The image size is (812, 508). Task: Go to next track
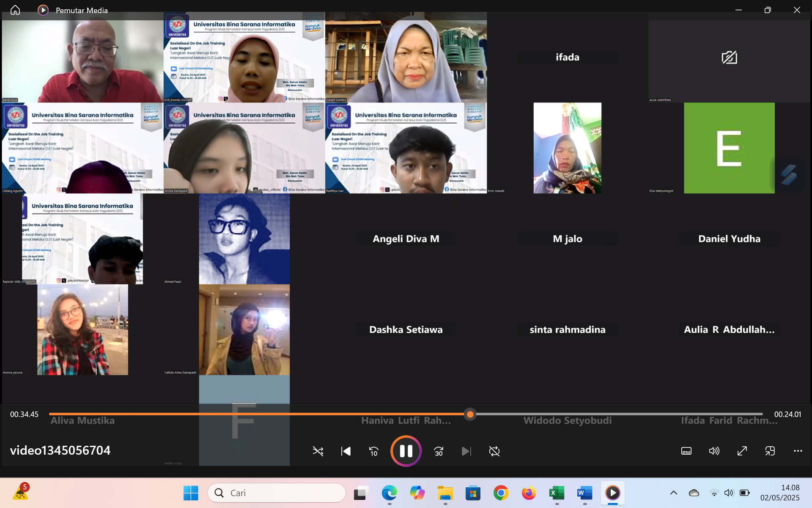[466, 451]
